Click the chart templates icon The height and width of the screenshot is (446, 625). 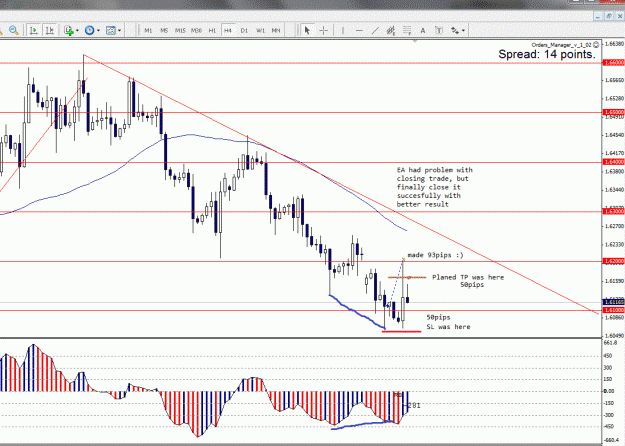111,30
